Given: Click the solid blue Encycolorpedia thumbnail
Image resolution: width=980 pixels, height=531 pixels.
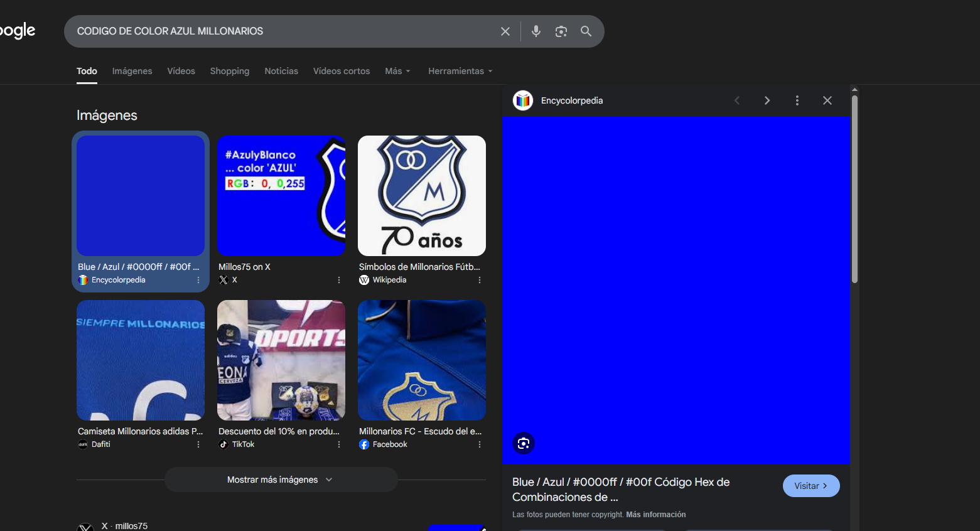Looking at the screenshot, I should [141, 196].
